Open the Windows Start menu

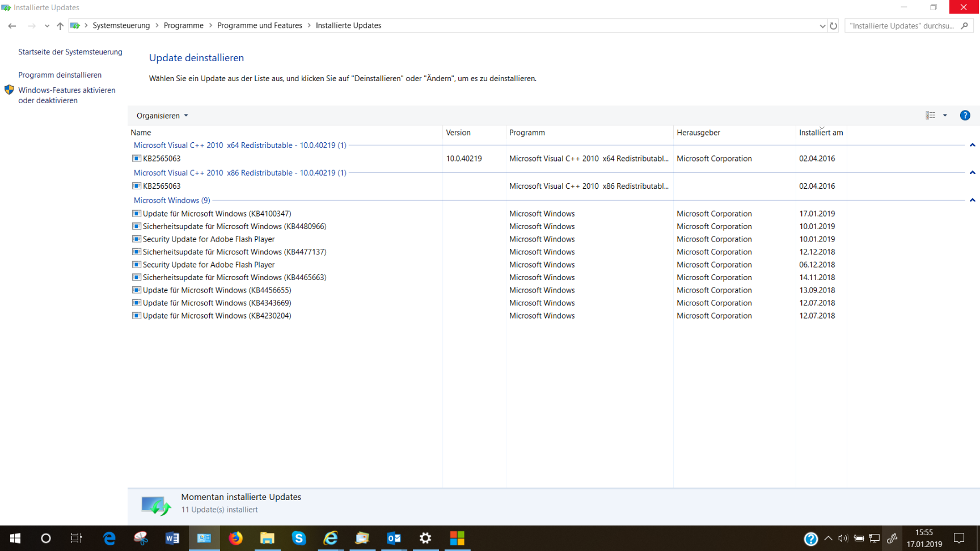click(x=15, y=538)
